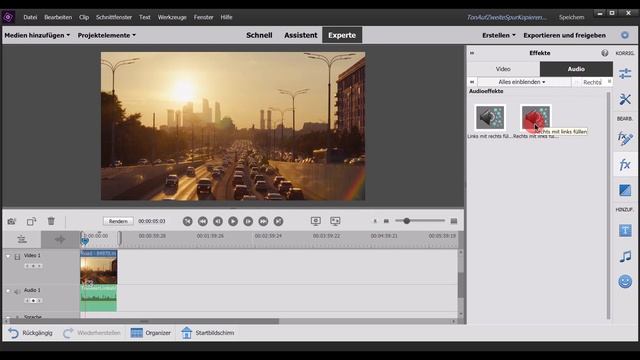
Task: Step forward one frame
Action: point(248,221)
